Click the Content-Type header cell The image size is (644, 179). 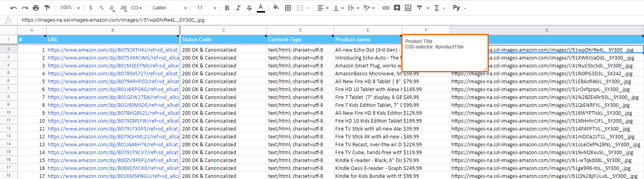(x=300, y=39)
